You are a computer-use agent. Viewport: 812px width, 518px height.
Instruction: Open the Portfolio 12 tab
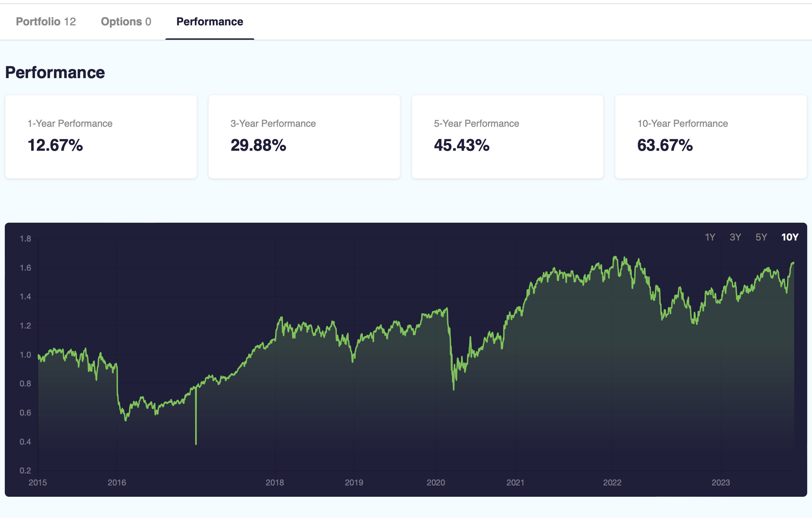[46, 22]
